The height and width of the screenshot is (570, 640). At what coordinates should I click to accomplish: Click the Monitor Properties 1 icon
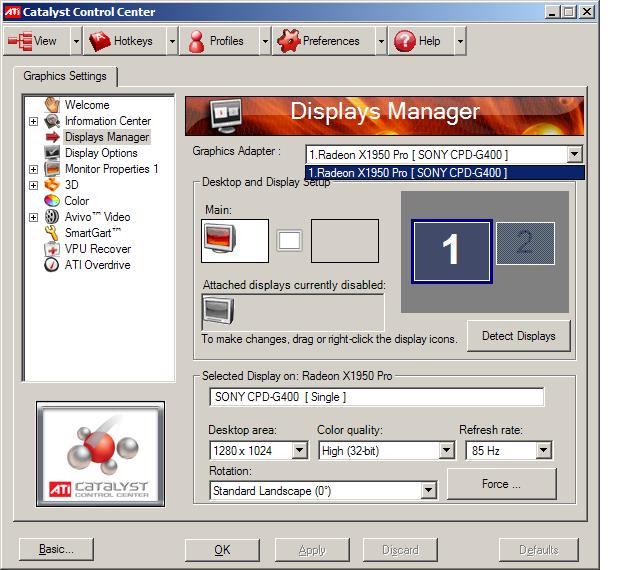tap(52, 169)
